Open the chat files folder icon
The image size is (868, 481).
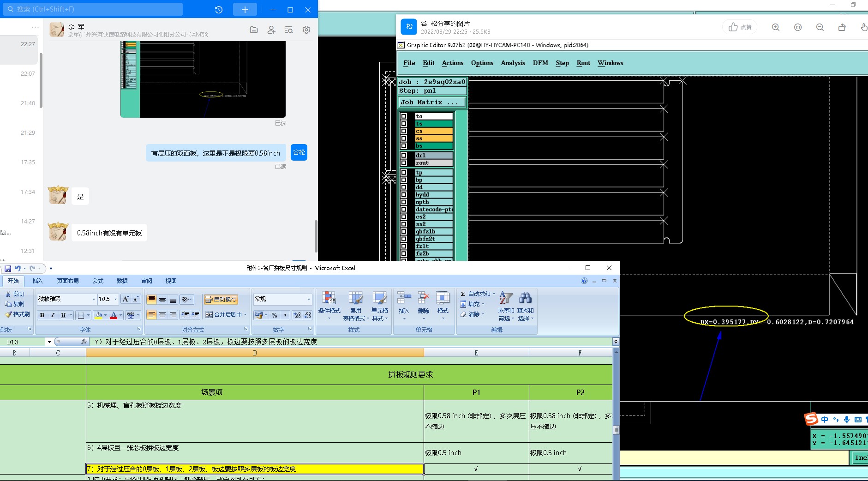pos(254,30)
